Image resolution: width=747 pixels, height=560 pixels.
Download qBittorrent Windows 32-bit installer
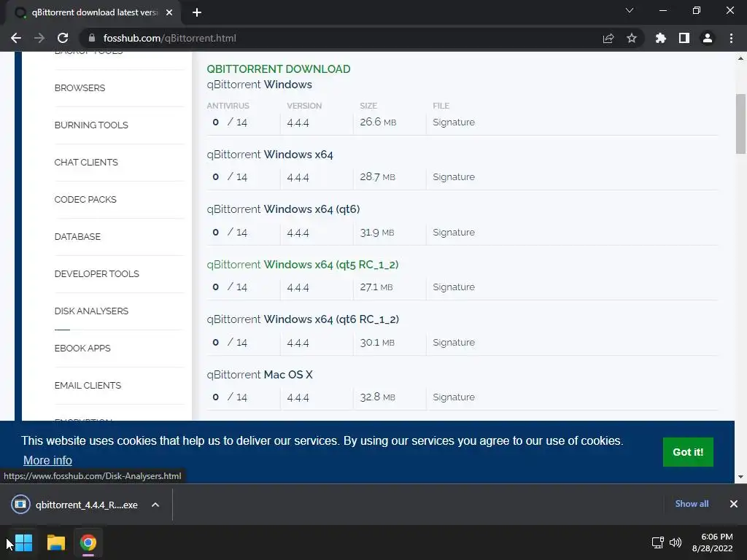click(259, 85)
